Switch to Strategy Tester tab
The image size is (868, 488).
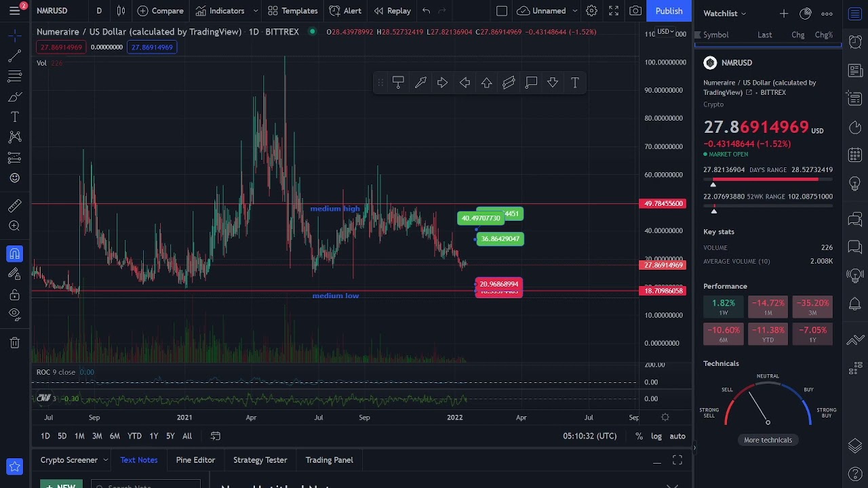click(x=260, y=460)
